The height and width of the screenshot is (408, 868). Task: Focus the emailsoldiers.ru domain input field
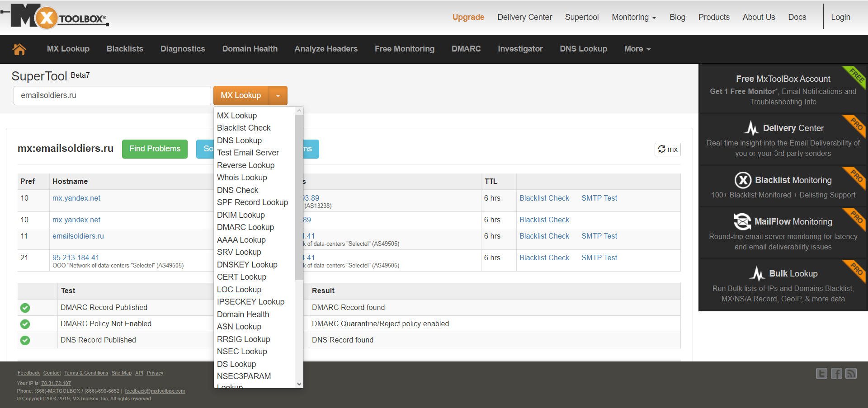pos(112,95)
